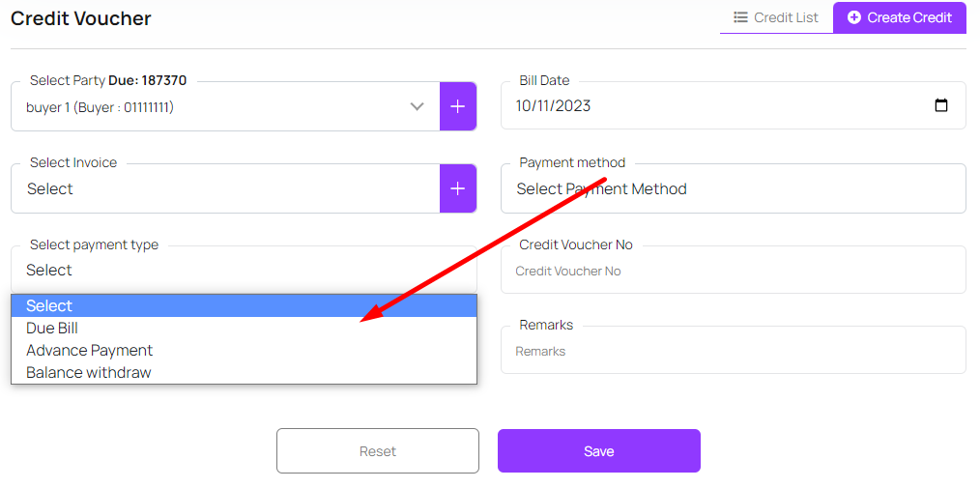This screenshot has height=488, width=980.
Task: Open the Payment method dropdown
Action: click(733, 189)
